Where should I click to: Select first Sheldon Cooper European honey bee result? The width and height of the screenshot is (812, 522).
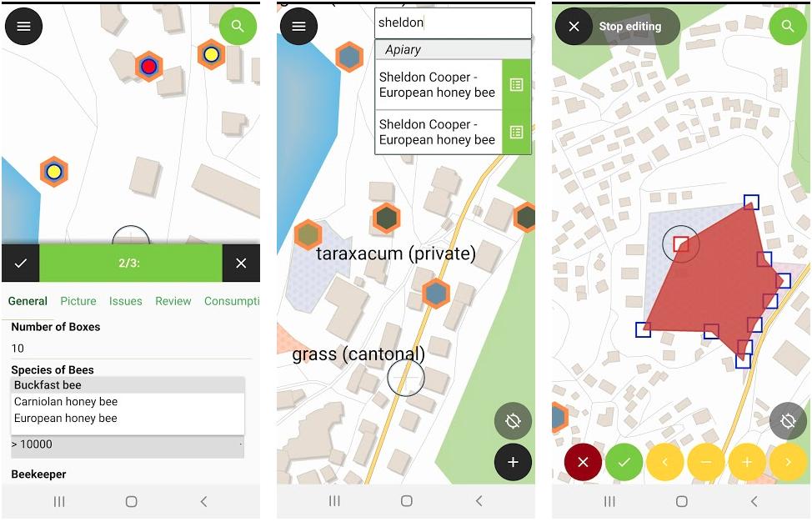pyautogui.click(x=439, y=84)
